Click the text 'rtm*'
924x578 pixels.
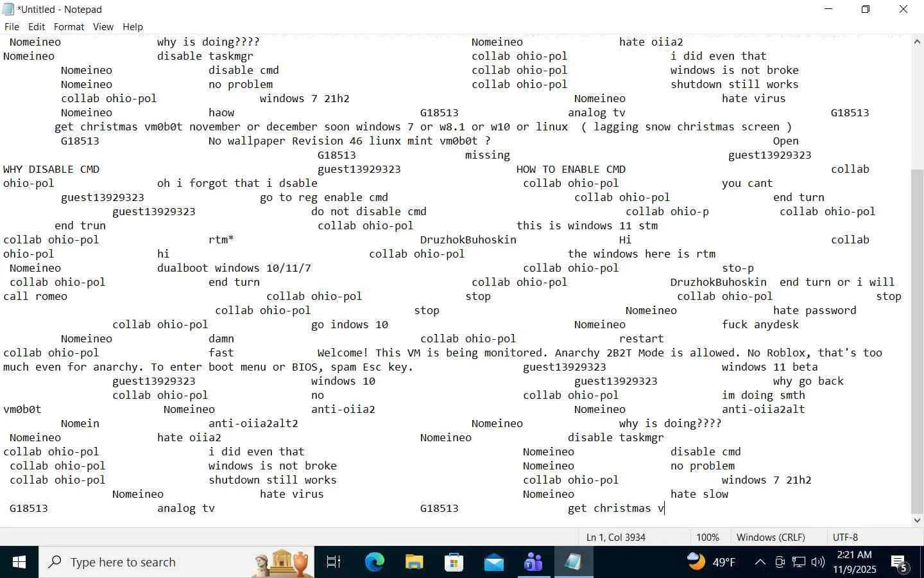[x=221, y=240]
